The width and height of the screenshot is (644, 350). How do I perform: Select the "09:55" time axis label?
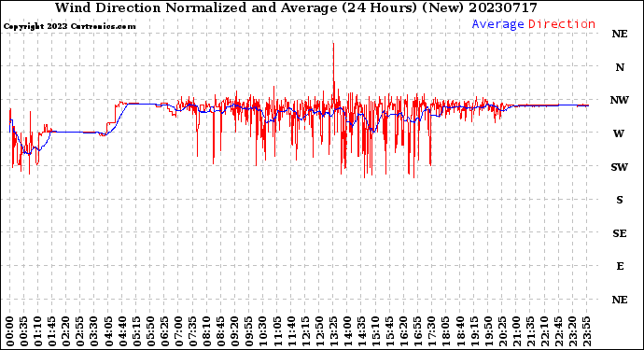249,331
